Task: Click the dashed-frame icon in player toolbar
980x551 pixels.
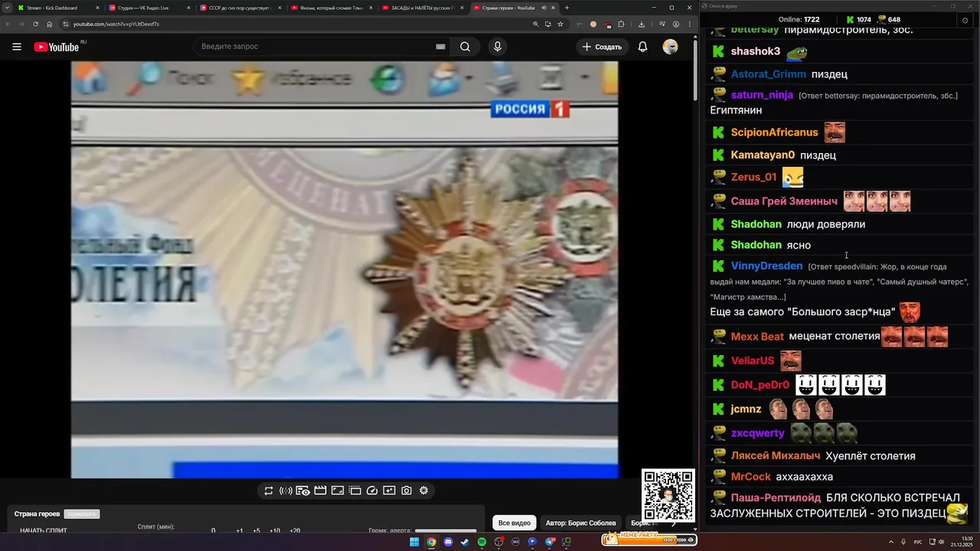Action: point(354,491)
